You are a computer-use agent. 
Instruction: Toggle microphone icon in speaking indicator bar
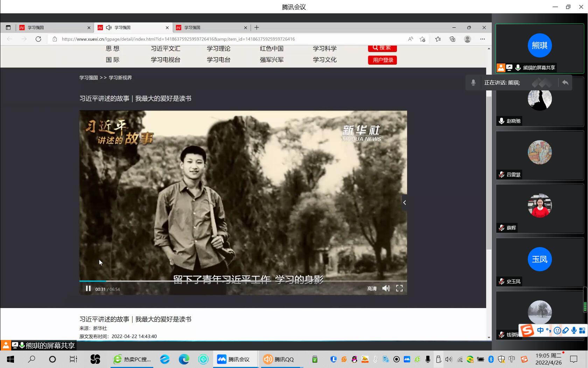(x=473, y=83)
